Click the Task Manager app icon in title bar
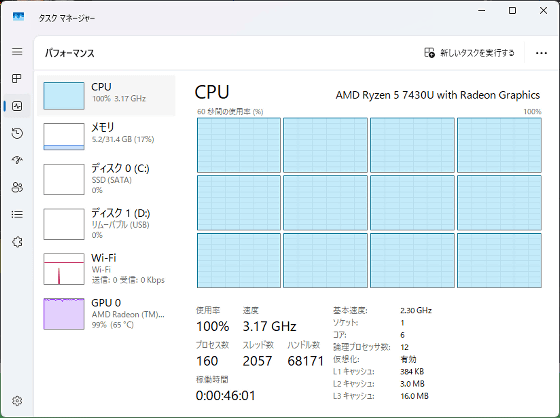560x418 pixels. [x=18, y=17]
